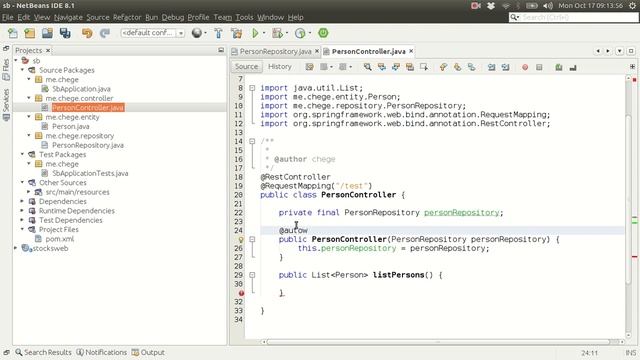Open the Search Results panel
Image resolution: width=640 pixels, height=360 pixels.
point(43,352)
